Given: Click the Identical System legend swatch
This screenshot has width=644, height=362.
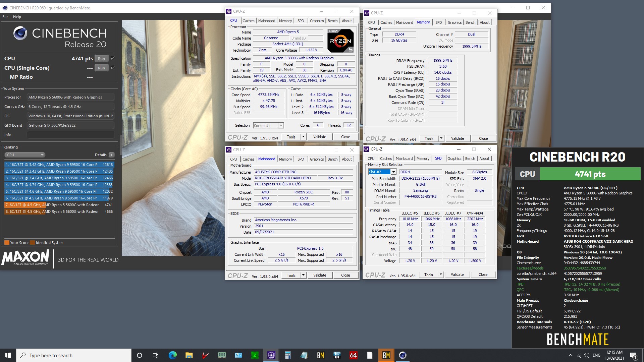Looking at the screenshot, I should 32,243.
